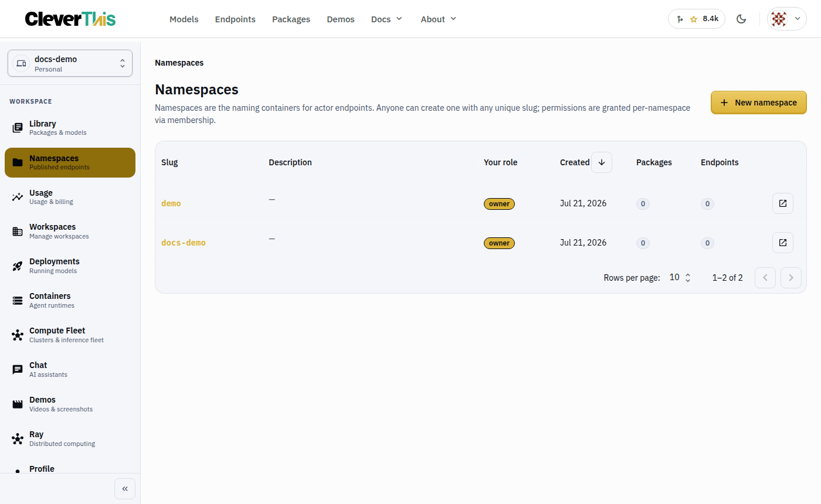The image size is (821, 504).
Task: Expand the Docs navigation dropdown
Action: [387, 19]
